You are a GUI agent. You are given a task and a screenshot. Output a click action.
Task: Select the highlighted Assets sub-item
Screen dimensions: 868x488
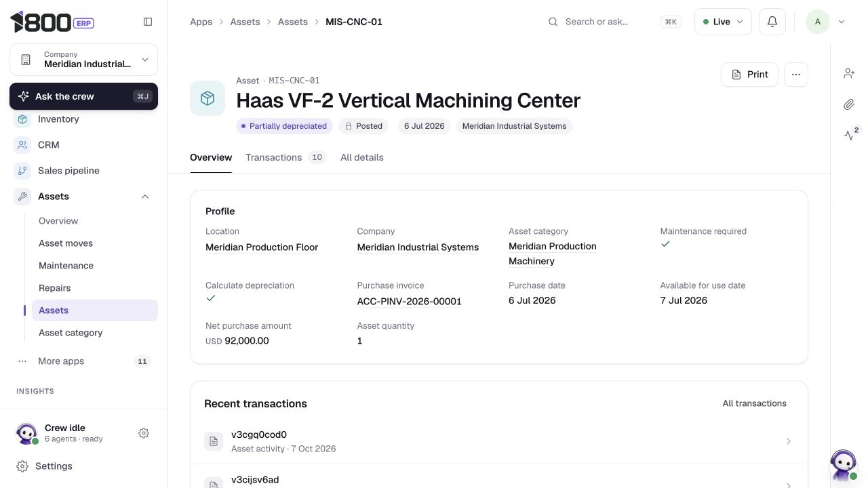(94, 310)
